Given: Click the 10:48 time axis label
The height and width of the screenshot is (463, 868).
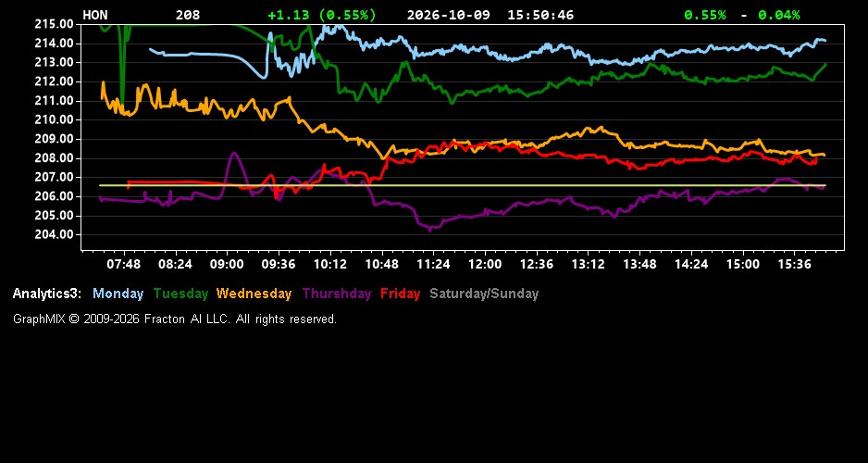Looking at the screenshot, I should pos(382,264).
